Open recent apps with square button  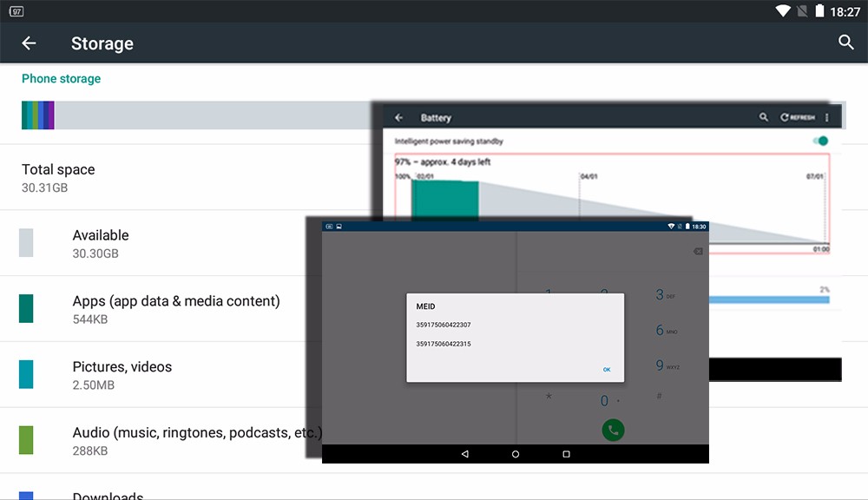[x=566, y=454]
